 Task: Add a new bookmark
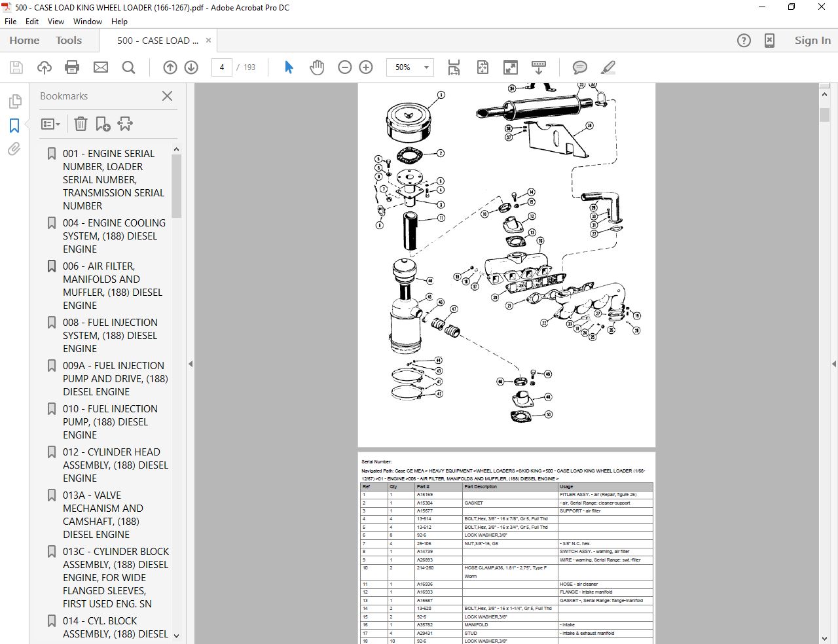102,124
